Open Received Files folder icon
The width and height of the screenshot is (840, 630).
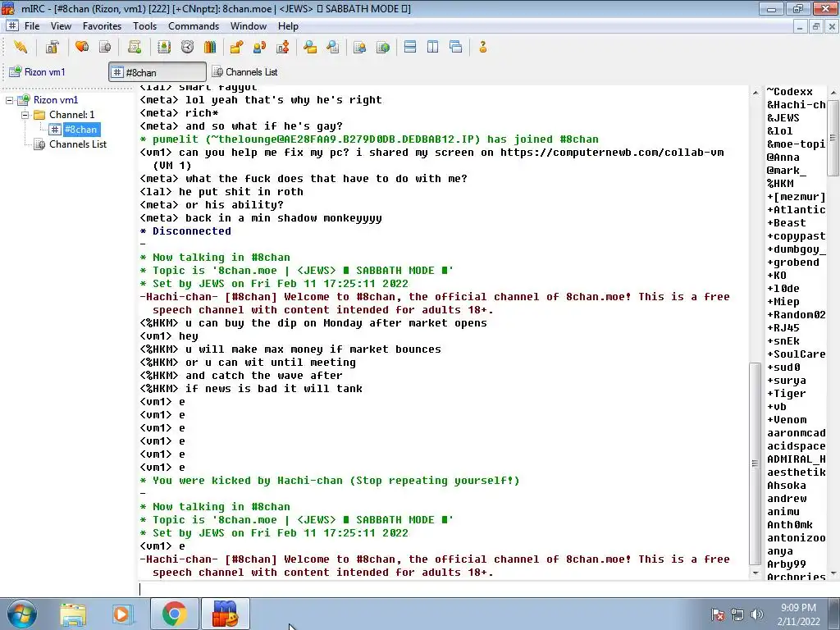309,47
